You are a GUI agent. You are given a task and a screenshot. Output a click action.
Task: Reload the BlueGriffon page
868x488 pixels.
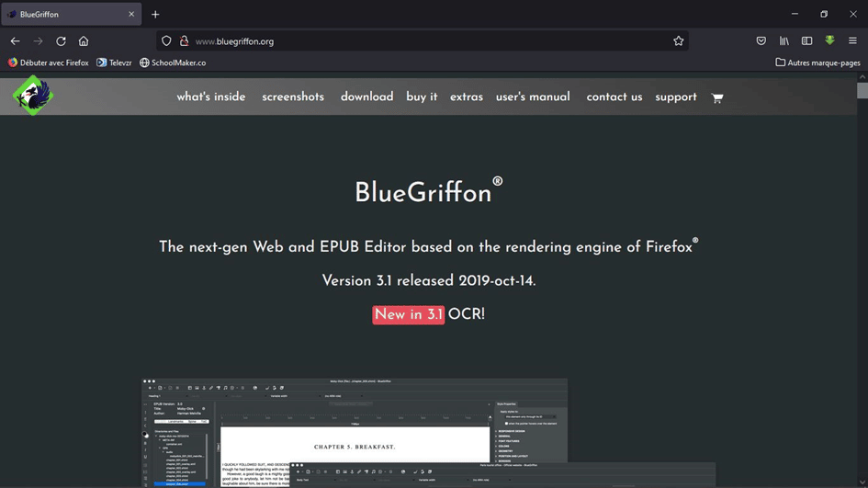click(x=61, y=41)
